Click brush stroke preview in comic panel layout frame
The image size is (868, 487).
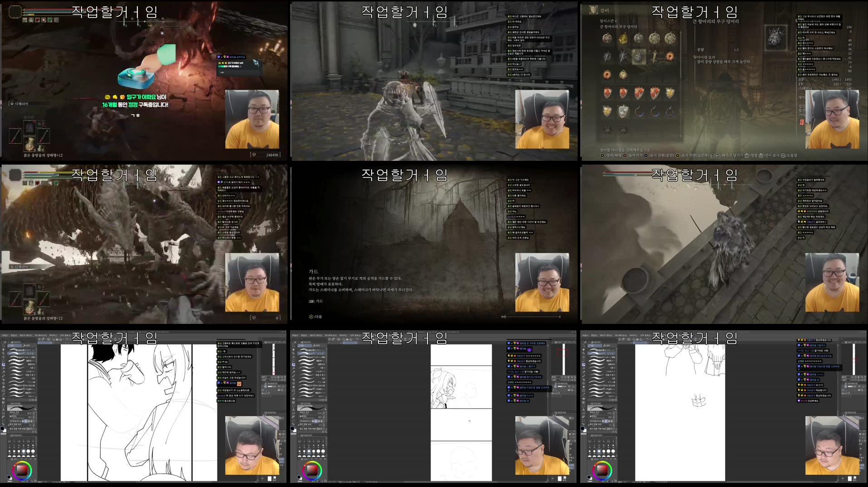pos(311,408)
